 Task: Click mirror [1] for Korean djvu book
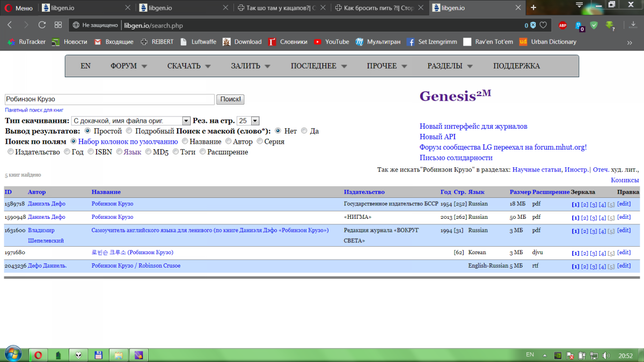[575, 253]
